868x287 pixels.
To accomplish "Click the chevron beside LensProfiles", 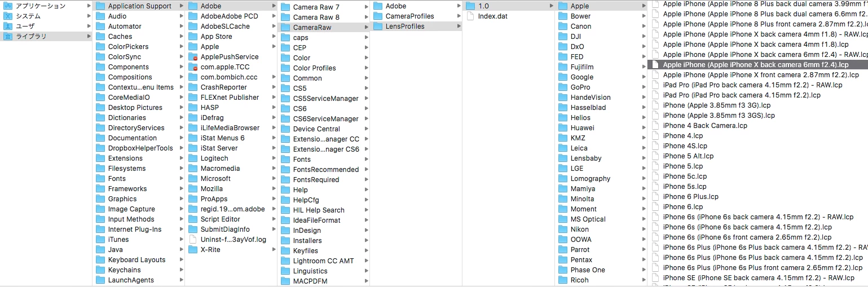I will pos(459,26).
